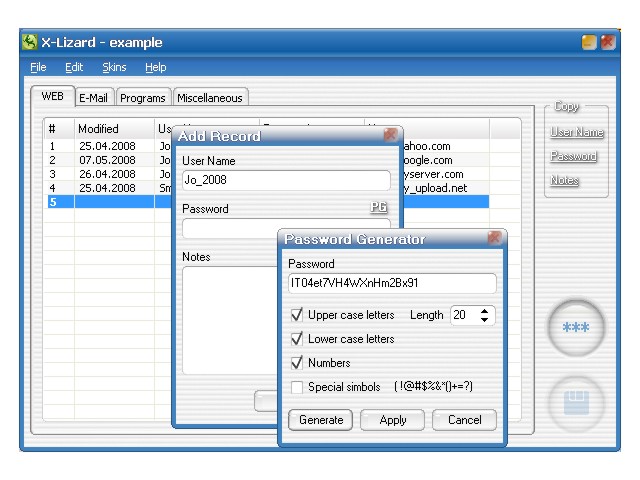Open the File menu
Image resolution: width=640 pixels, height=480 pixels.
38,67
